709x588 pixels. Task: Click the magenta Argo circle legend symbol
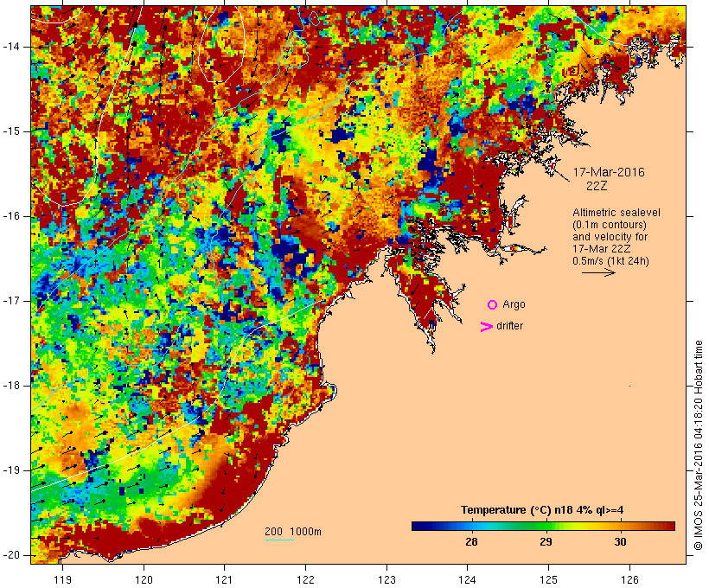(493, 305)
